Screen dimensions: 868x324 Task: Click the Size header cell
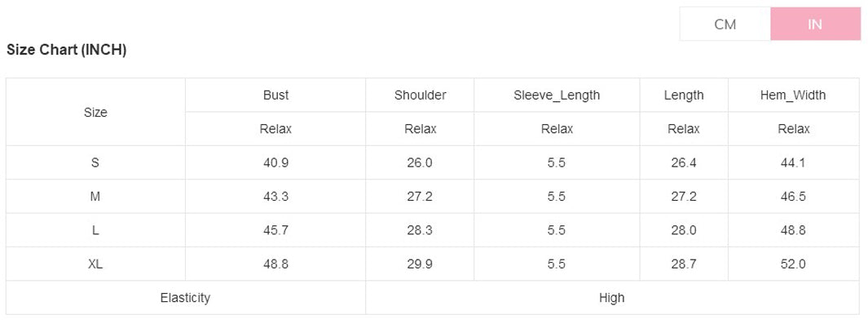click(x=95, y=113)
